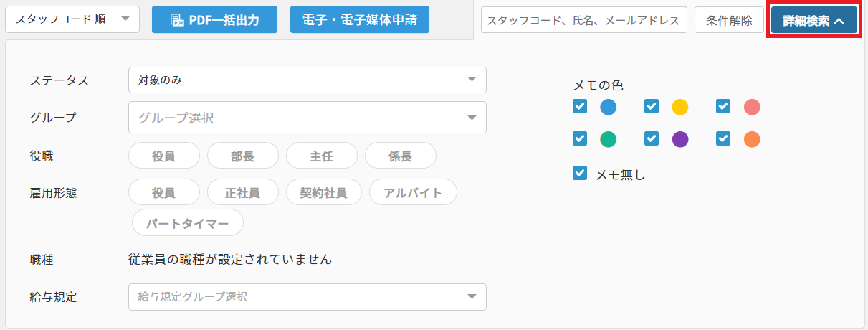Open the グループ選択 dropdown
This screenshot has height=330, width=868.
tap(307, 118)
